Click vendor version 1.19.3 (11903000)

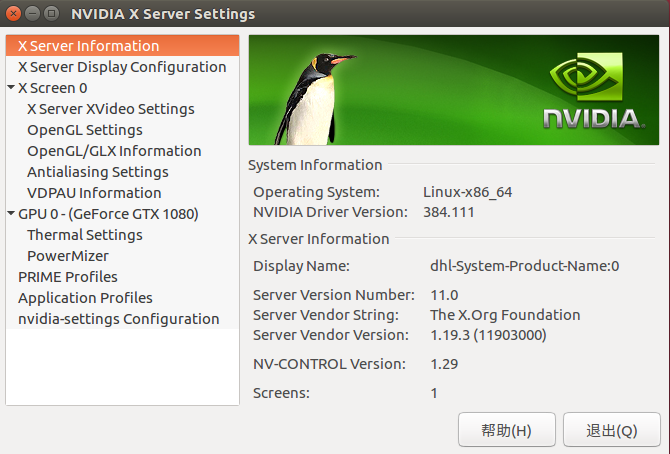pos(488,335)
